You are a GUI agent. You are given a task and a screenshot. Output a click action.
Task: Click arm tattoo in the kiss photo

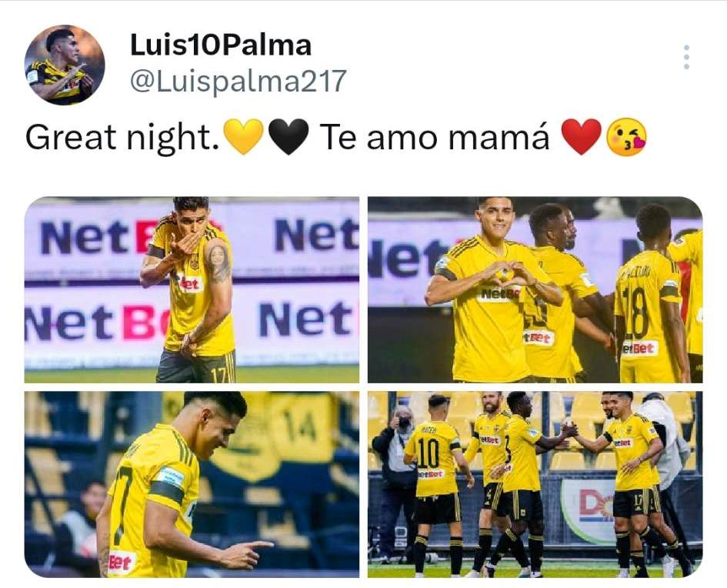coord(218,264)
